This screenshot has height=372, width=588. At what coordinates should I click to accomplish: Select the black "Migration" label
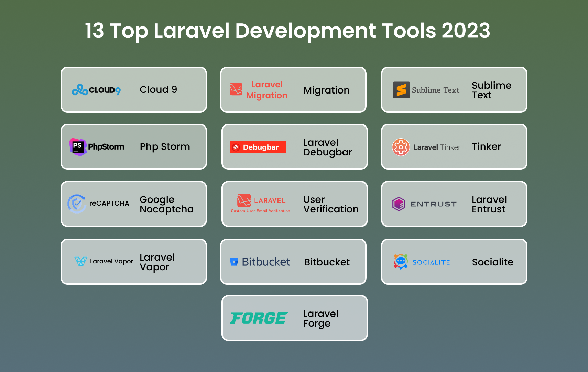point(326,90)
